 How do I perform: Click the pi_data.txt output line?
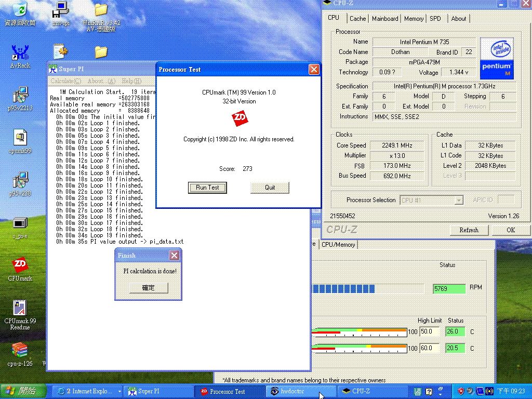pos(120,242)
